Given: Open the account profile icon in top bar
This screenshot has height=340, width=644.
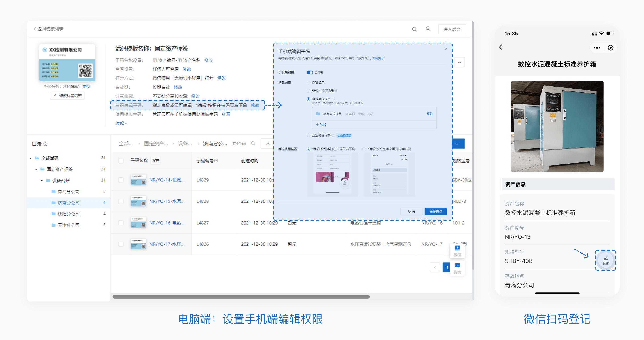Looking at the screenshot, I should click(x=428, y=29).
